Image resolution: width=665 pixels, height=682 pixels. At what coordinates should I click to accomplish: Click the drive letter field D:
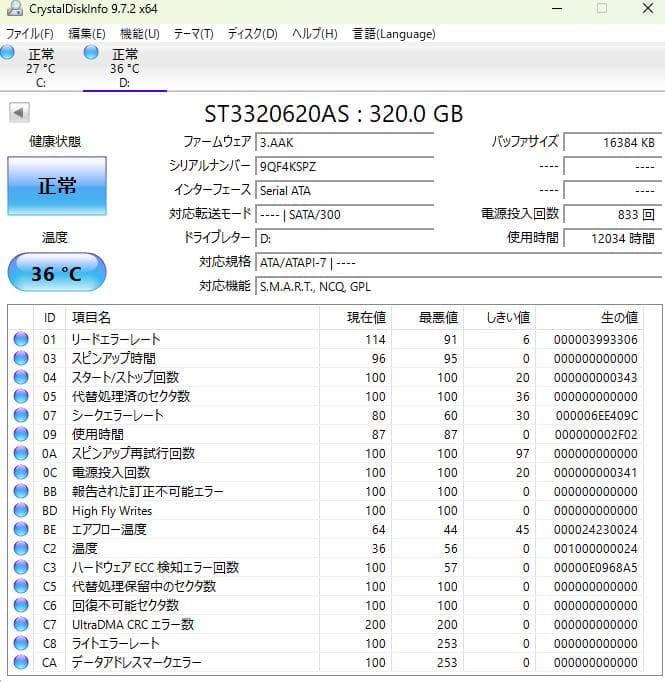click(344, 238)
